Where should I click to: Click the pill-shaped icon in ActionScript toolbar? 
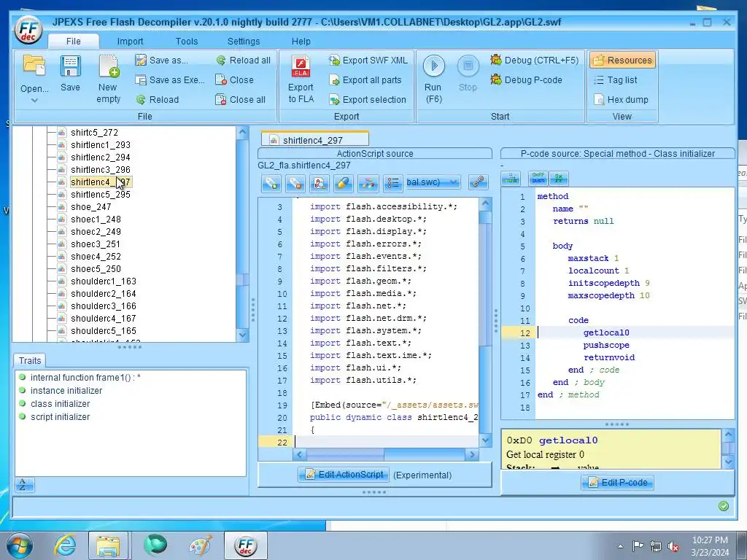pos(344,182)
